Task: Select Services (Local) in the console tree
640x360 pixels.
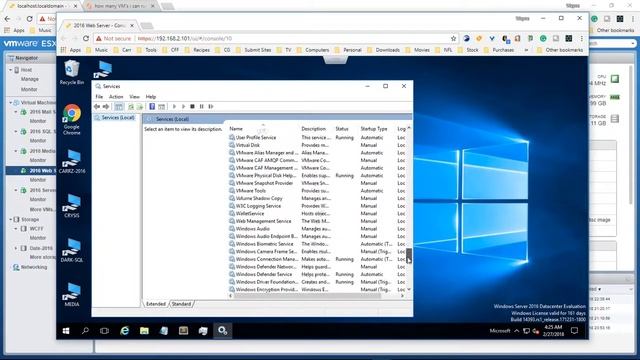Action: pos(115,118)
